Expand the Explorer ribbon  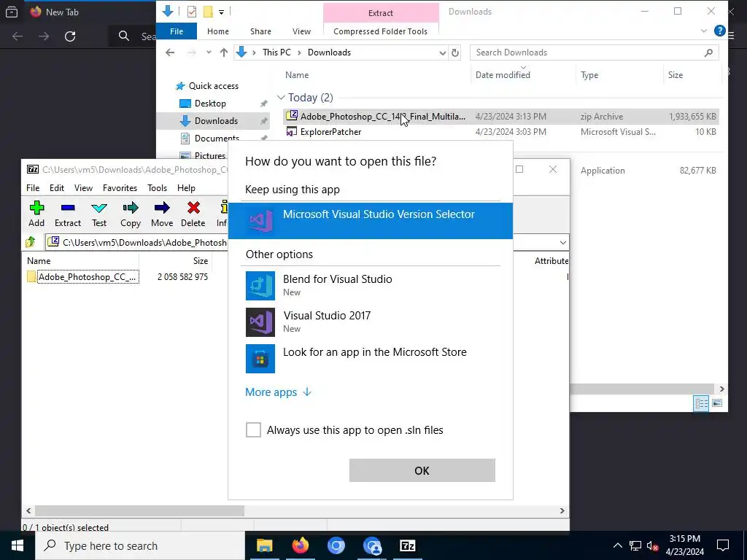[704, 31]
